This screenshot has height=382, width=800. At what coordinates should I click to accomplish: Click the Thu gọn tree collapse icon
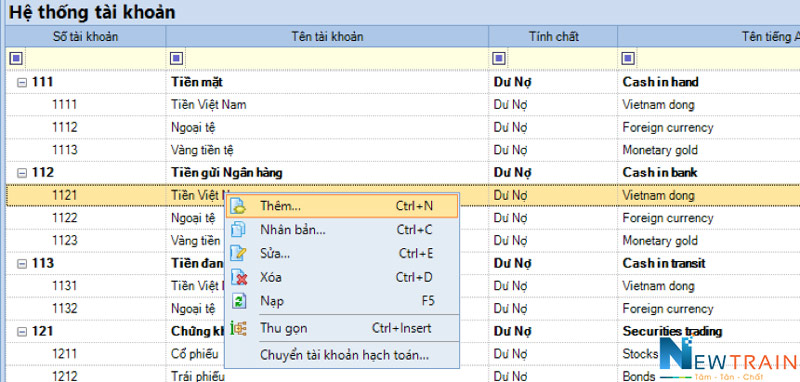coord(238,328)
